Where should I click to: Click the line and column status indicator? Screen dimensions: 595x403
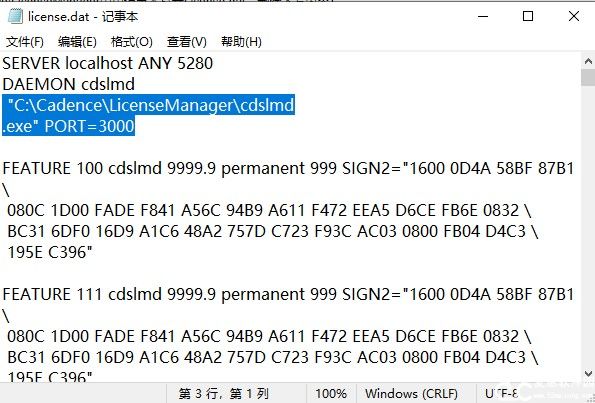click(224, 394)
